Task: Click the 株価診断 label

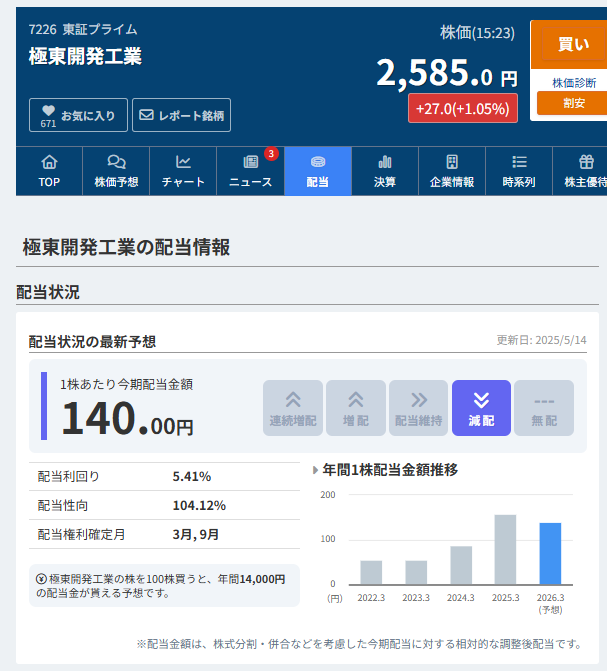Action: [574, 83]
